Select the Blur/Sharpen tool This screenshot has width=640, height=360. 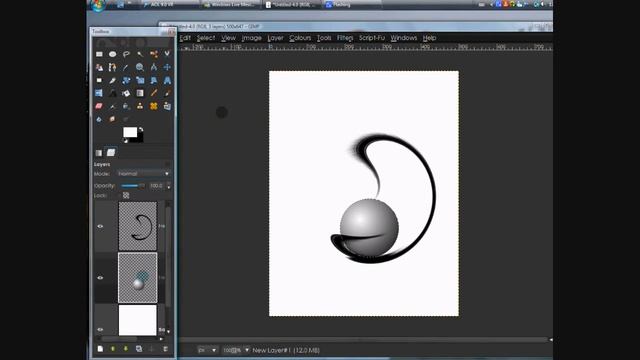(99, 120)
